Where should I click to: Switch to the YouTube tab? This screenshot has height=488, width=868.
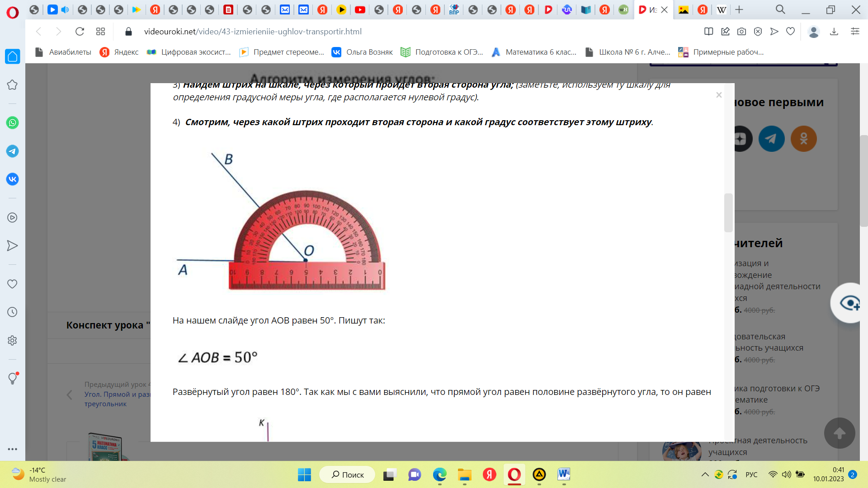(x=360, y=9)
